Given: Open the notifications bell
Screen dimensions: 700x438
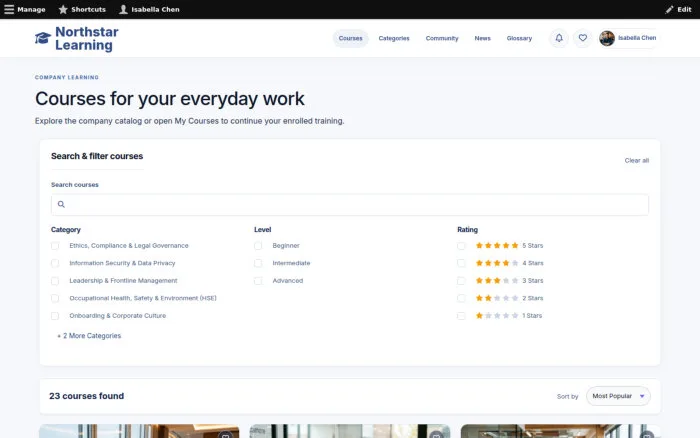Looking at the screenshot, I should (x=559, y=38).
